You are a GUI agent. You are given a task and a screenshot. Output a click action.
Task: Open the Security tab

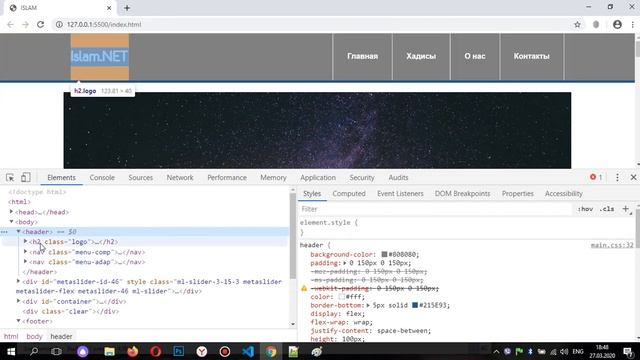[x=362, y=178]
